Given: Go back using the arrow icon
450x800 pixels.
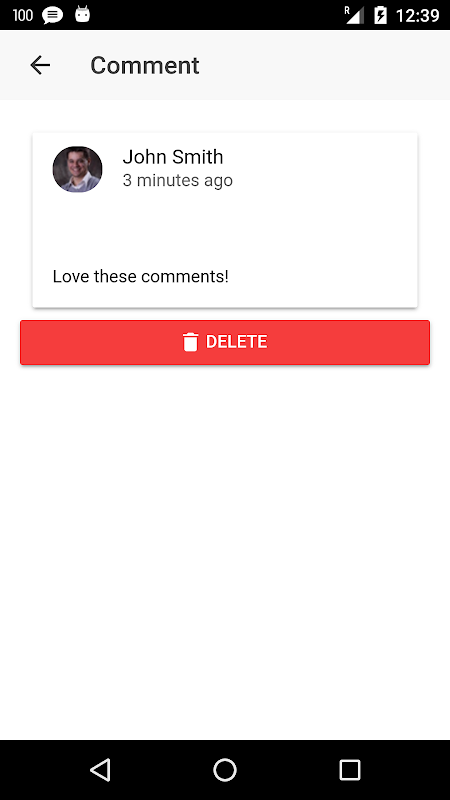Looking at the screenshot, I should click(40, 65).
